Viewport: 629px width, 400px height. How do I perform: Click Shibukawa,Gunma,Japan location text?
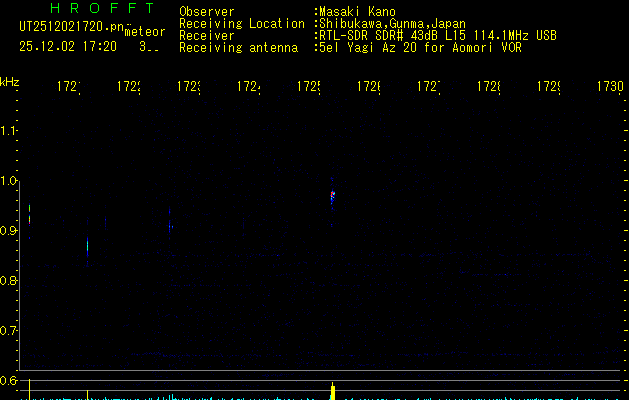pos(392,24)
